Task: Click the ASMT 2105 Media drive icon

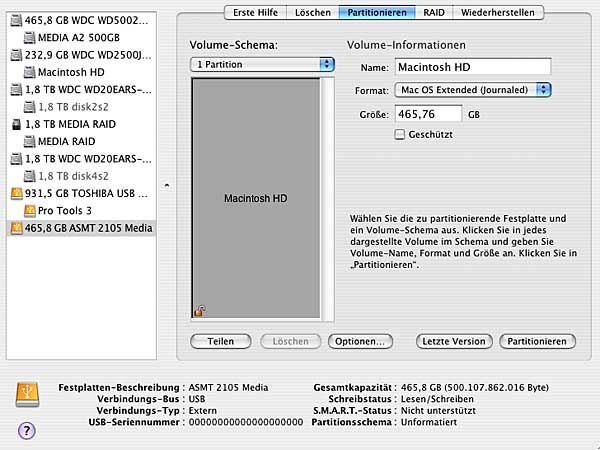Action: pyautogui.click(x=15, y=229)
